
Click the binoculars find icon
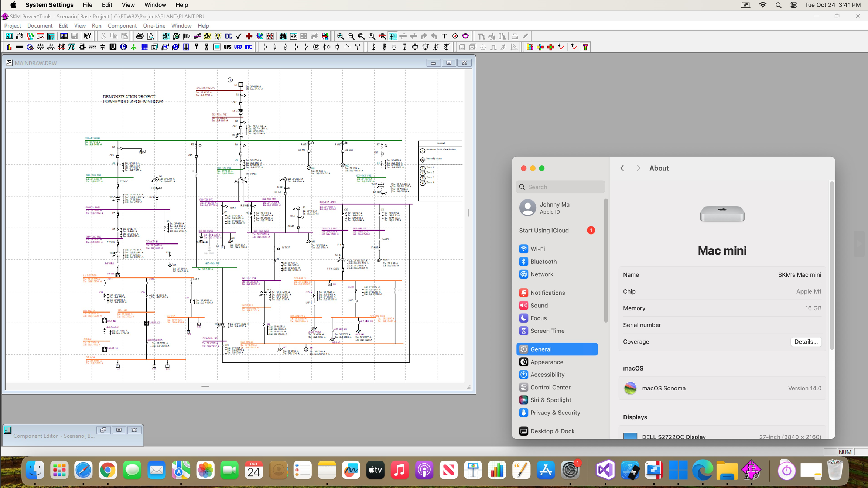[283, 36]
